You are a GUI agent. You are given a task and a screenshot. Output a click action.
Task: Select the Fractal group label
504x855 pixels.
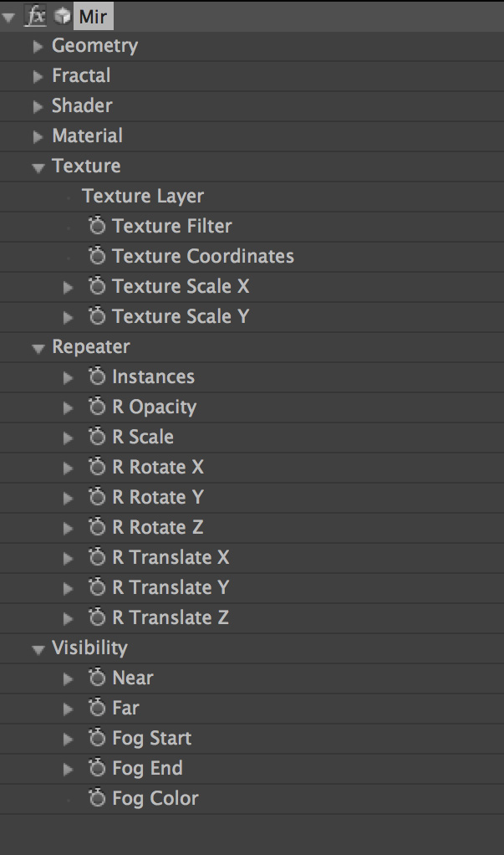81,75
